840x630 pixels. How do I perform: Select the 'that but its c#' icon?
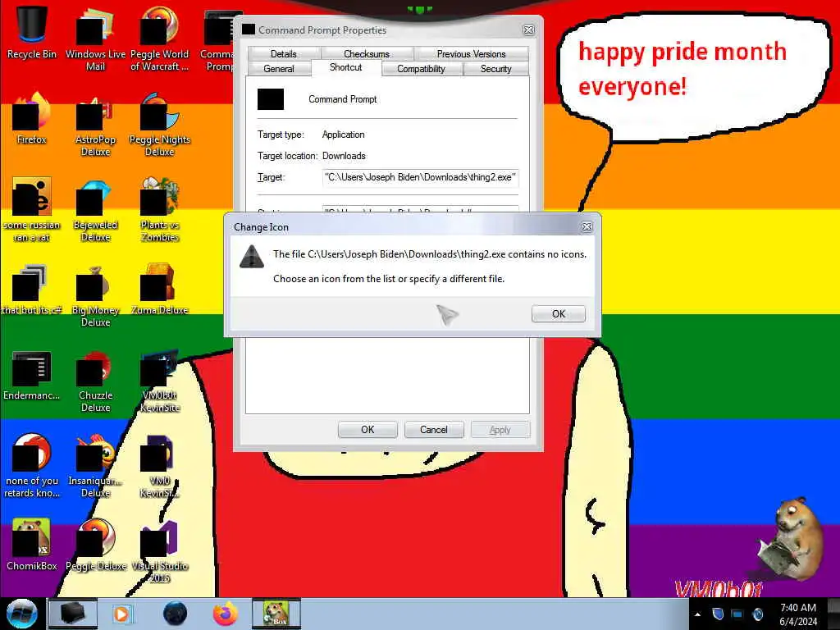pyautogui.click(x=32, y=290)
